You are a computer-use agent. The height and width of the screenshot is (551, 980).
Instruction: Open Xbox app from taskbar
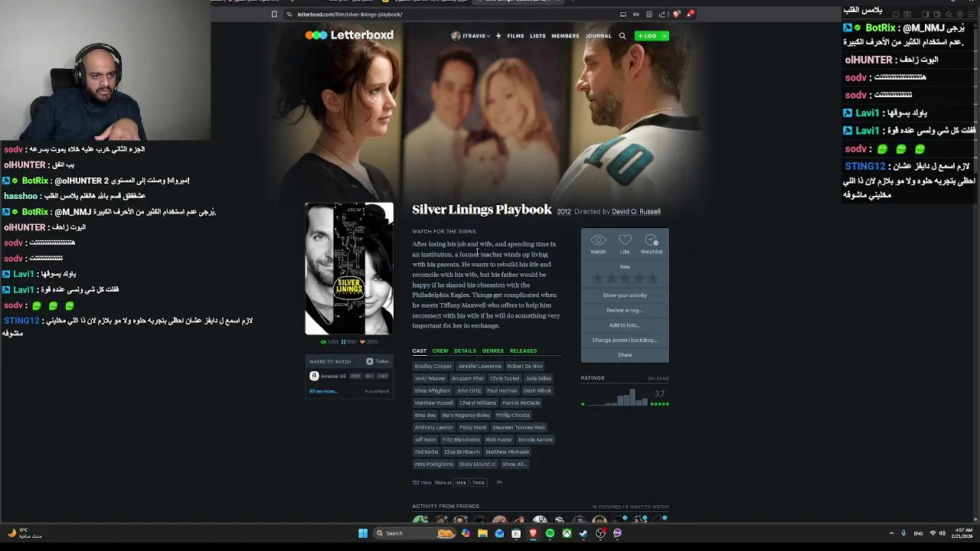point(567,533)
